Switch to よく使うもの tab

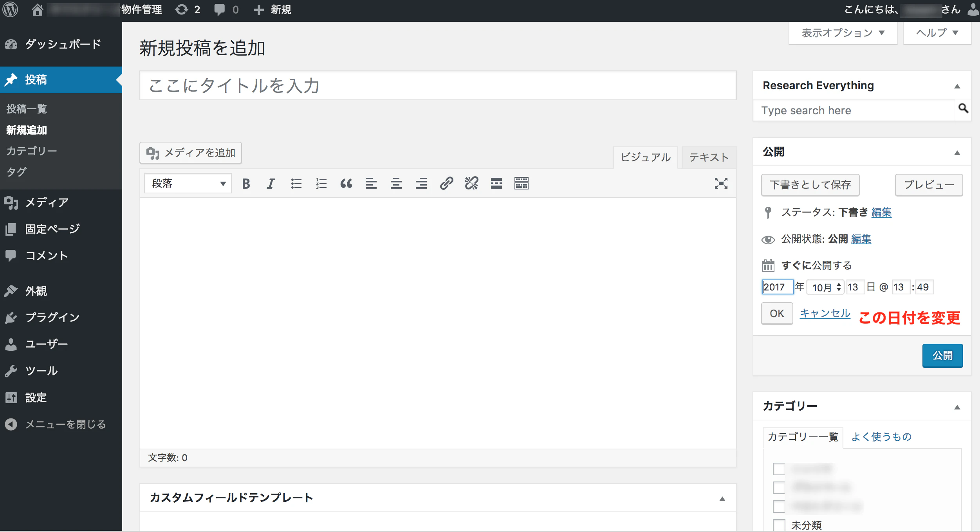[881, 437]
